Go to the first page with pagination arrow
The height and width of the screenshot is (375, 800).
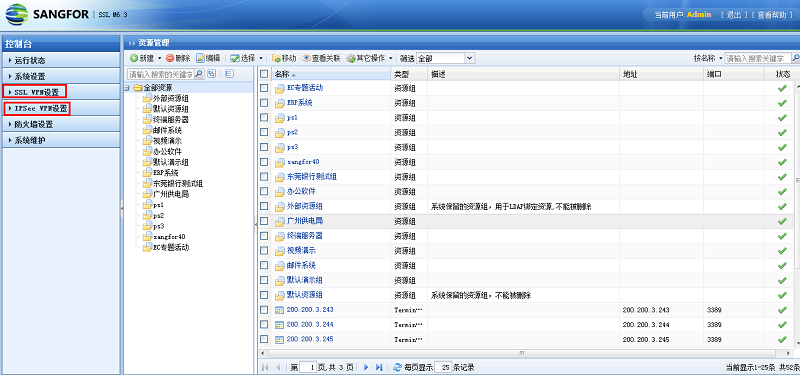click(265, 367)
